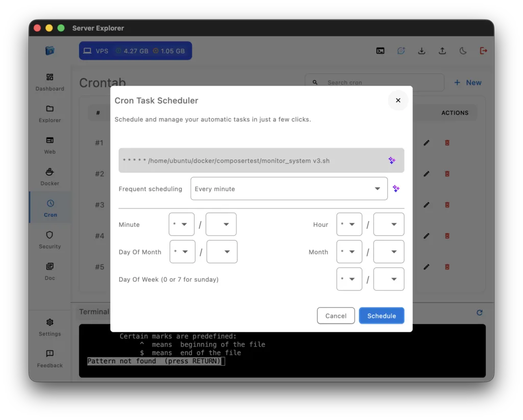Edit cron entry #2 pencil icon
This screenshot has width=523, height=420.
(x=426, y=174)
